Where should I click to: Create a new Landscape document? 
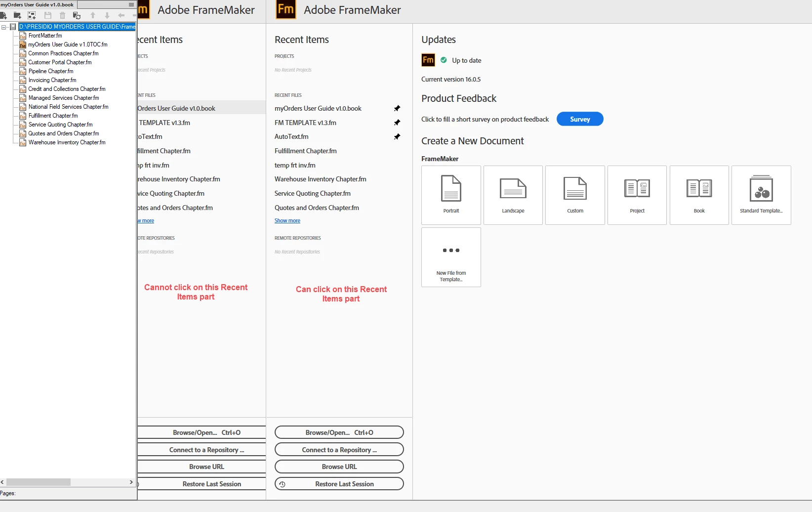(513, 195)
